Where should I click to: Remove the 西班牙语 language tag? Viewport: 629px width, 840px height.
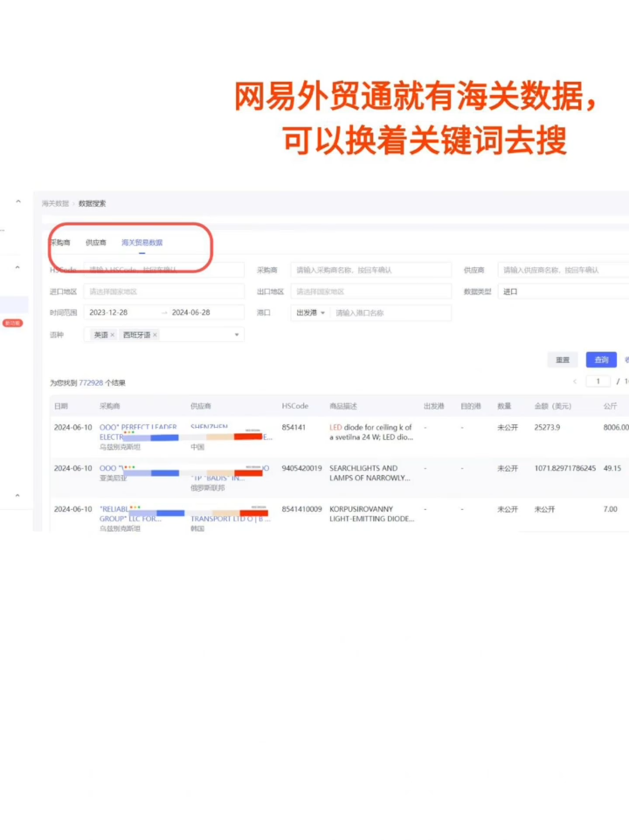[155, 335]
